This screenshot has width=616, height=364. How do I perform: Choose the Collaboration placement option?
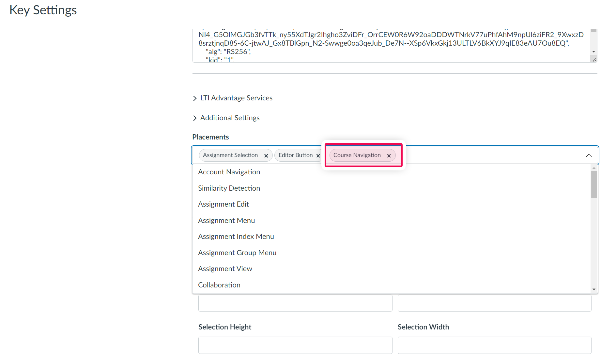(392, 285)
